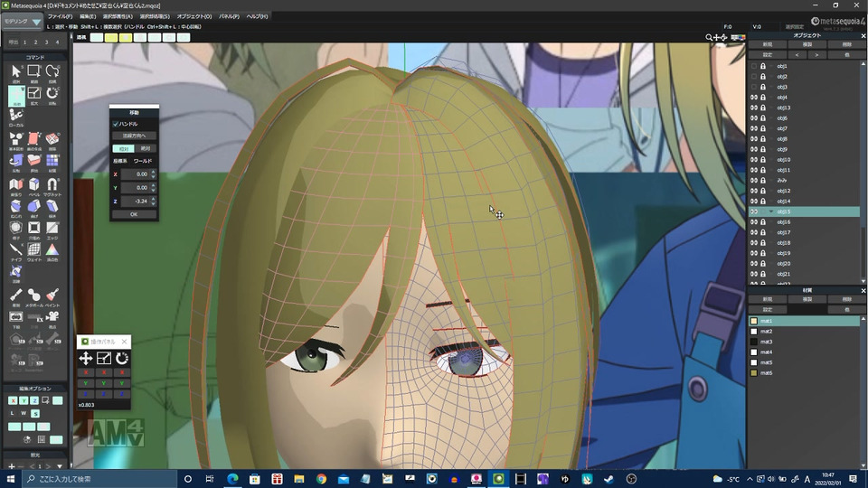Close the operation panel window

pyautogui.click(x=124, y=342)
